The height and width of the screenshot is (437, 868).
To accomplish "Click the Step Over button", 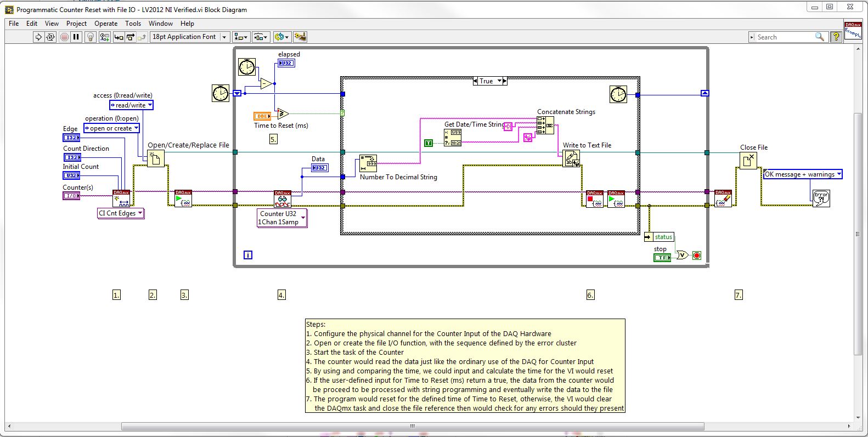I will [x=131, y=37].
